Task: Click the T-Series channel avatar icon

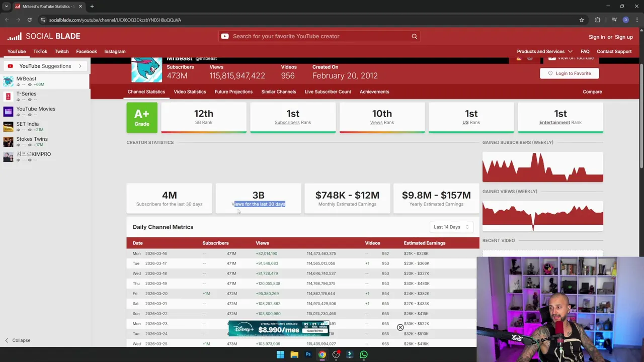Action: [x=8, y=96]
